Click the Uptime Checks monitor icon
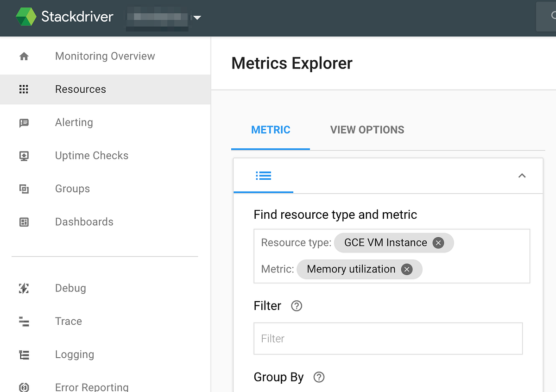 click(24, 156)
